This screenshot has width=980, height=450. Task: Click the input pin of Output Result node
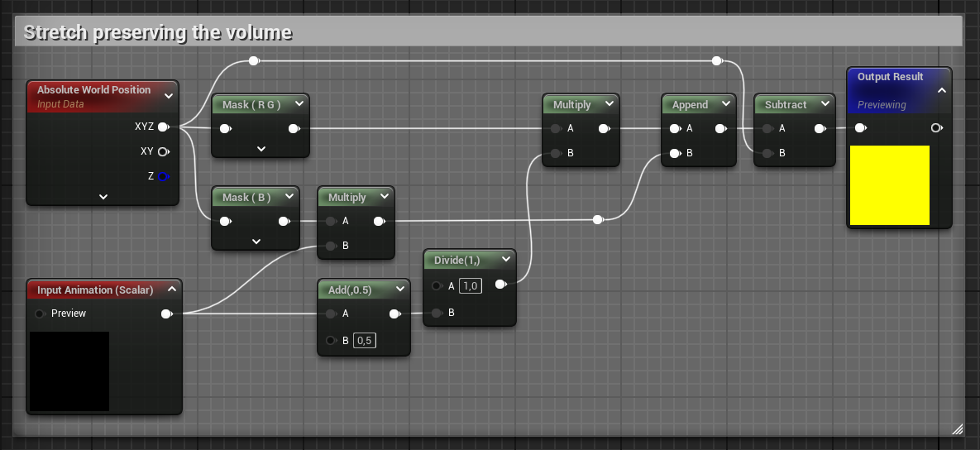pyautogui.click(x=861, y=128)
